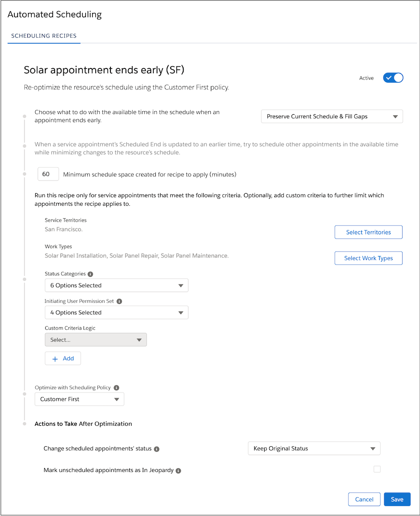Click info icon next to In Jeopardy label
420x516 pixels.
[x=178, y=471]
